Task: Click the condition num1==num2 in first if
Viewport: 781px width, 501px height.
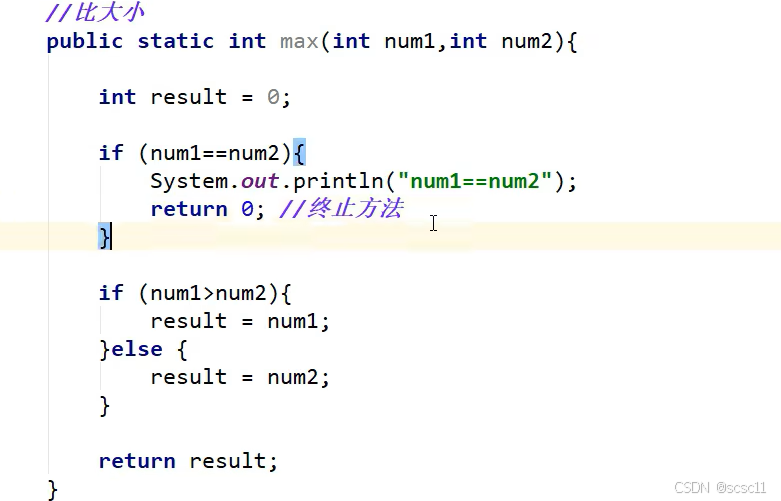Action: point(215,153)
